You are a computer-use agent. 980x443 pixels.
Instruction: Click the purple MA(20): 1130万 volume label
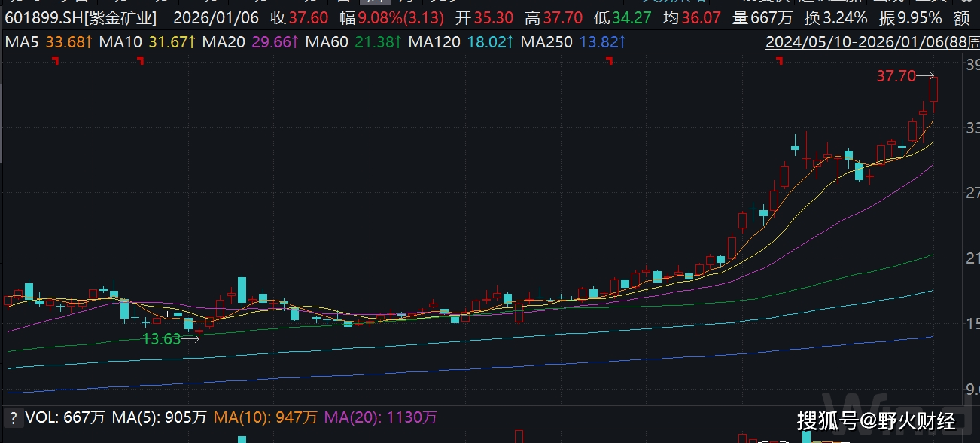pos(381,417)
